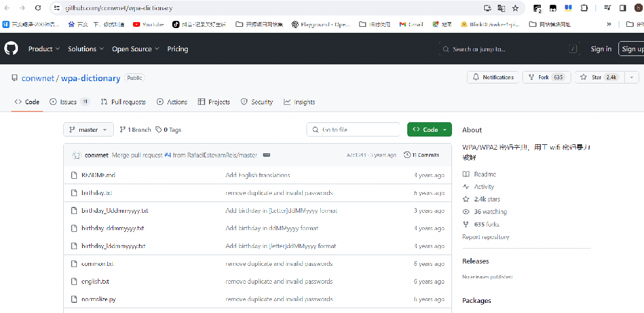Image resolution: width=644 pixels, height=313 pixels.
Task: View 1 Branch link
Action: tap(135, 129)
